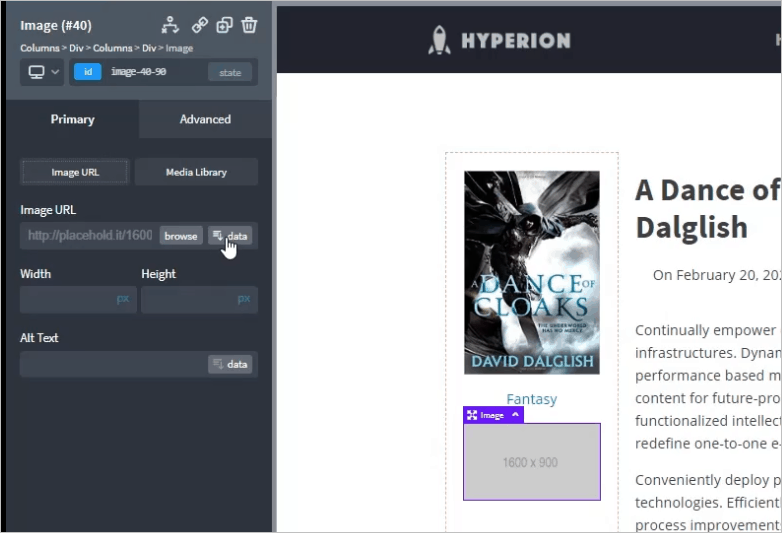Click the data button next to Image URL
The width and height of the screenshot is (782, 533).
click(x=230, y=236)
